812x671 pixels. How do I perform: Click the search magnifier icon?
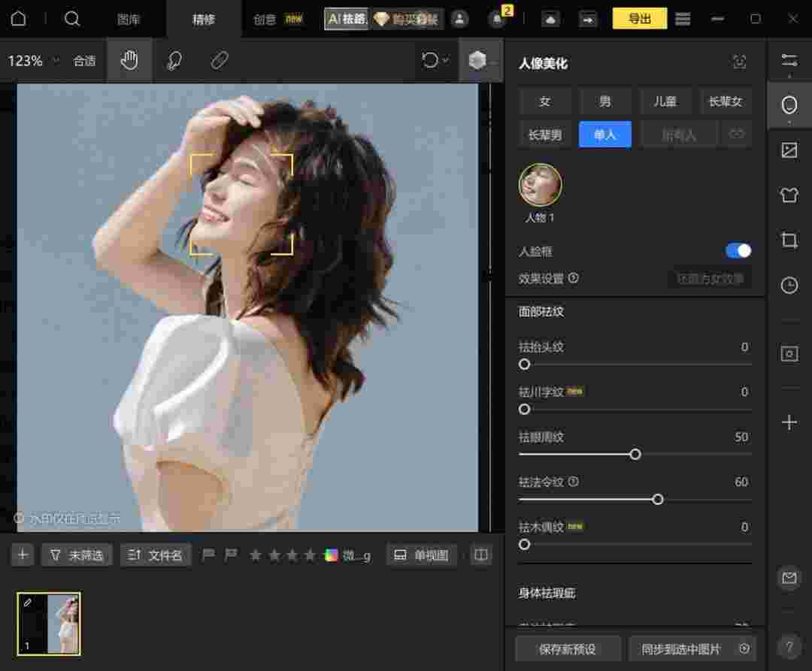[x=72, y=19]
